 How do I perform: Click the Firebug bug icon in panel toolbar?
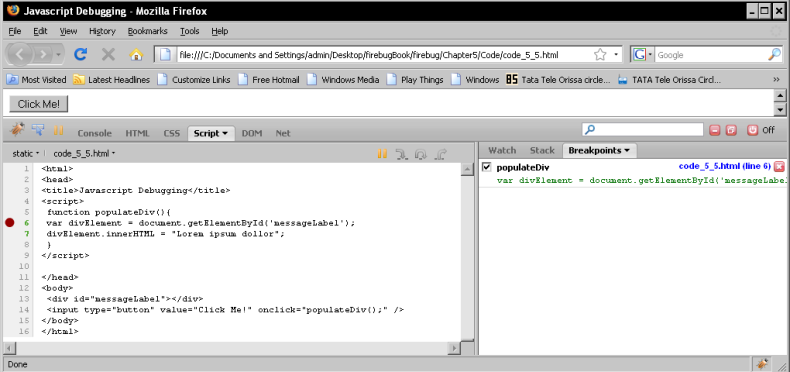tap(17, 130)
